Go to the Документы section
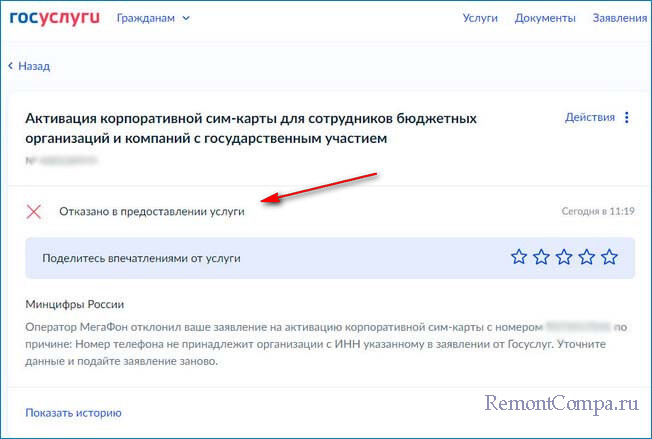Image resolution: width=652 pixels, height=439 pixels. tap(545, 18)
